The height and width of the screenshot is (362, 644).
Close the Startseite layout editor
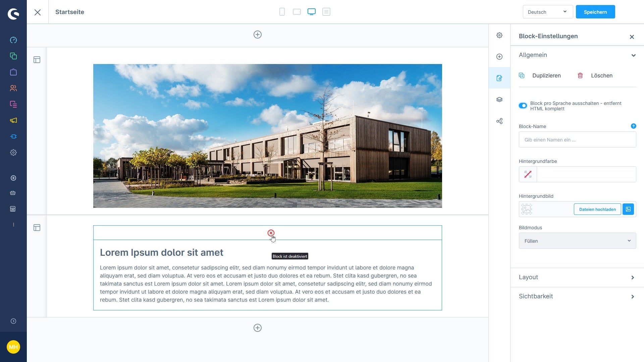click(38, 12)
